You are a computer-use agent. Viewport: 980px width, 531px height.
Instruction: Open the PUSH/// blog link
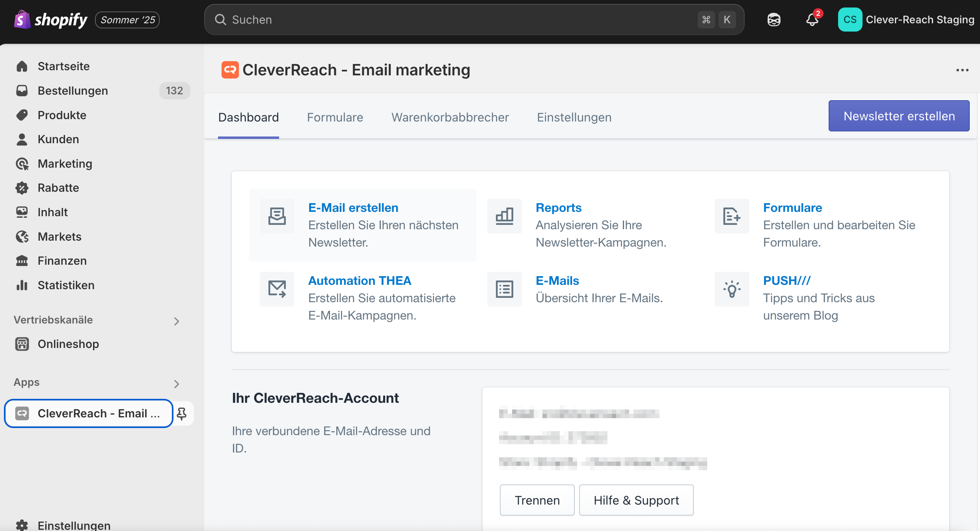pos(787,280)
